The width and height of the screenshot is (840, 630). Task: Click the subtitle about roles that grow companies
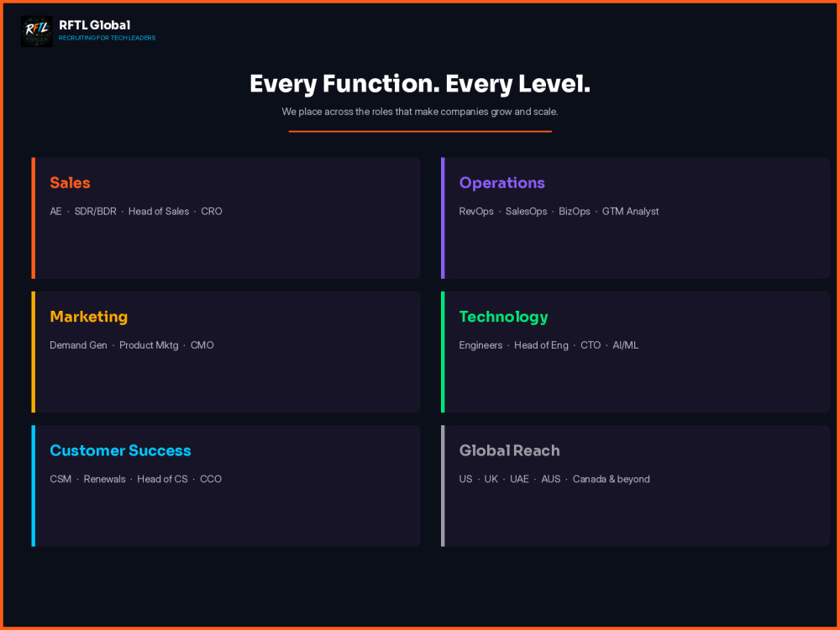pos(420,112)
